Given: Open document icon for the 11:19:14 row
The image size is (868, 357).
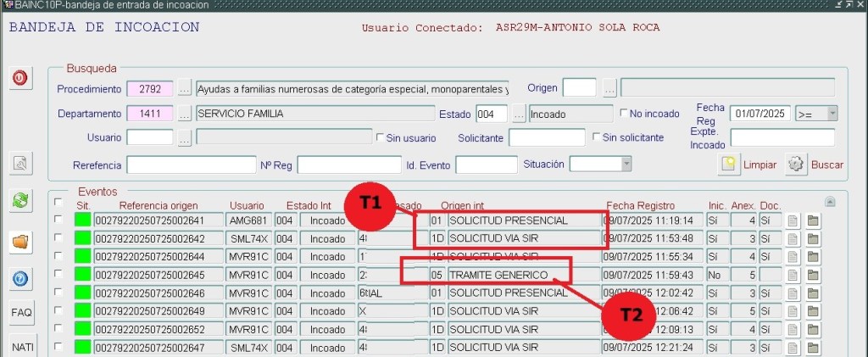Looking at the screenshot, I should pos(793,221).
